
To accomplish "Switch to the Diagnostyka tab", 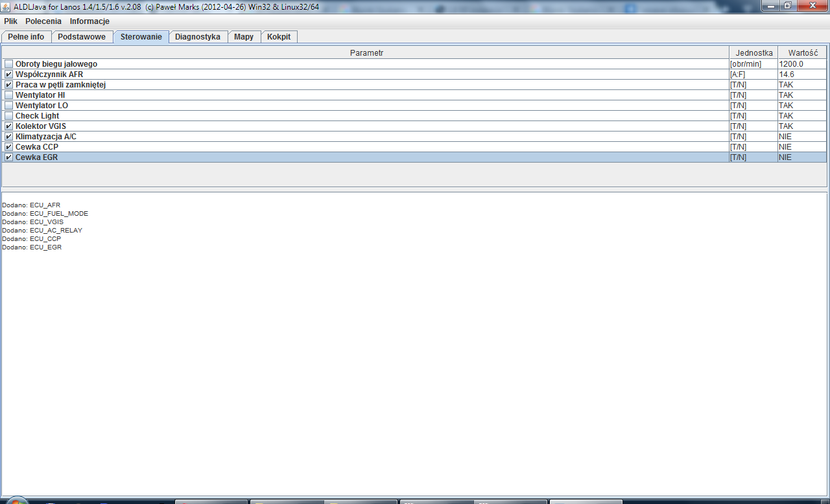I will point(198,37).
